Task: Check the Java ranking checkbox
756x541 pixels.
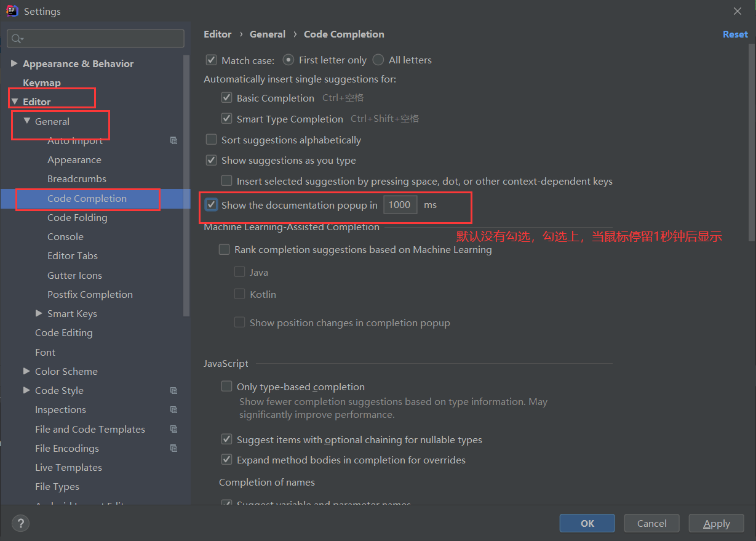Action: pyautogui.click(x=239, y=272)
